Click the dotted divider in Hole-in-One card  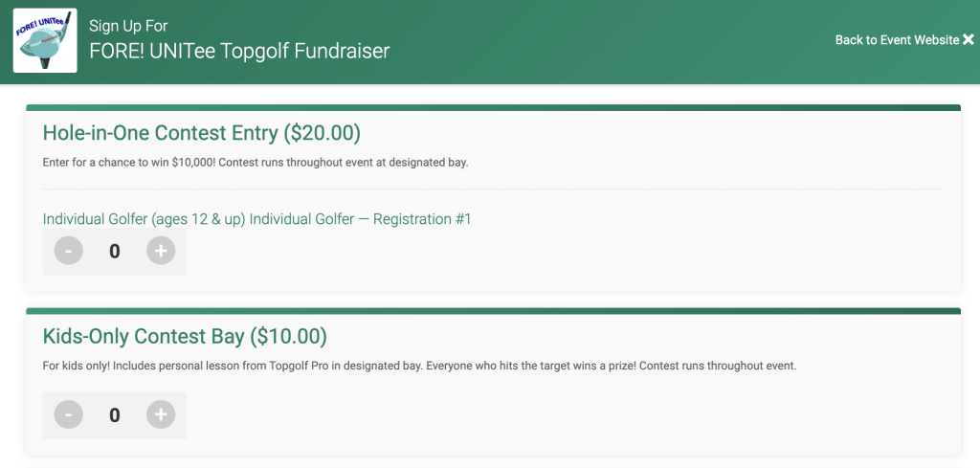click(493, 189)
